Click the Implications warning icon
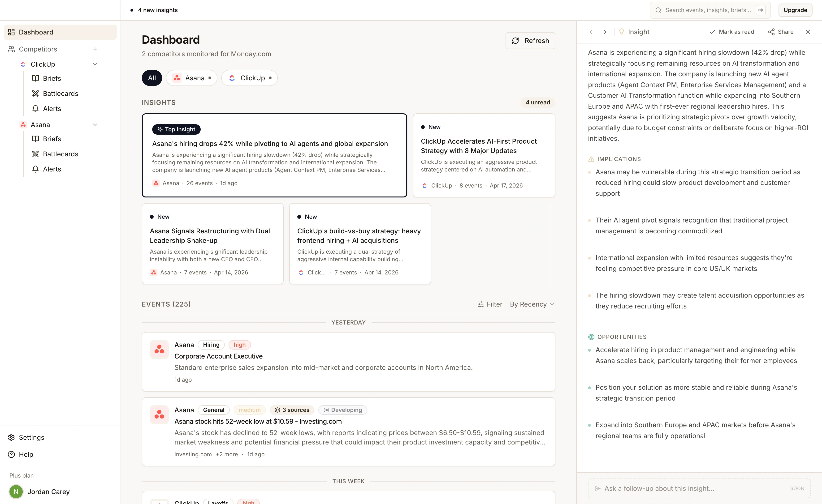 [x=591, y=159]
